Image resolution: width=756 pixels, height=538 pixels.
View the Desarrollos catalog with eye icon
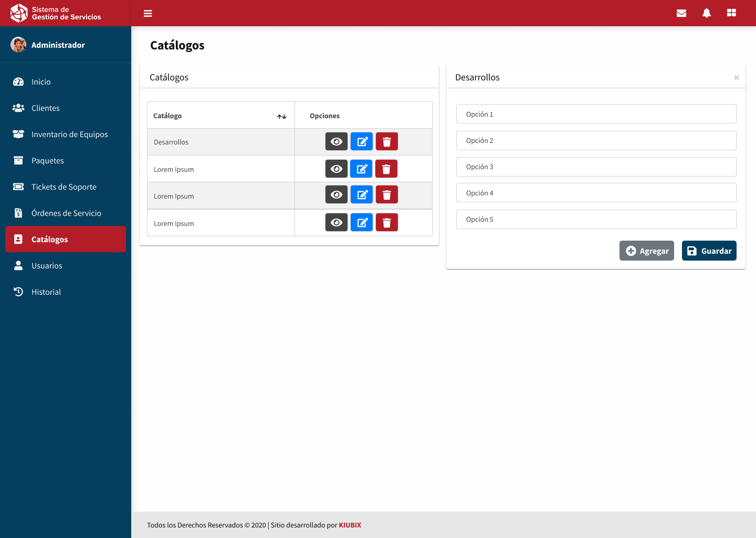click(x=337, y=141)
